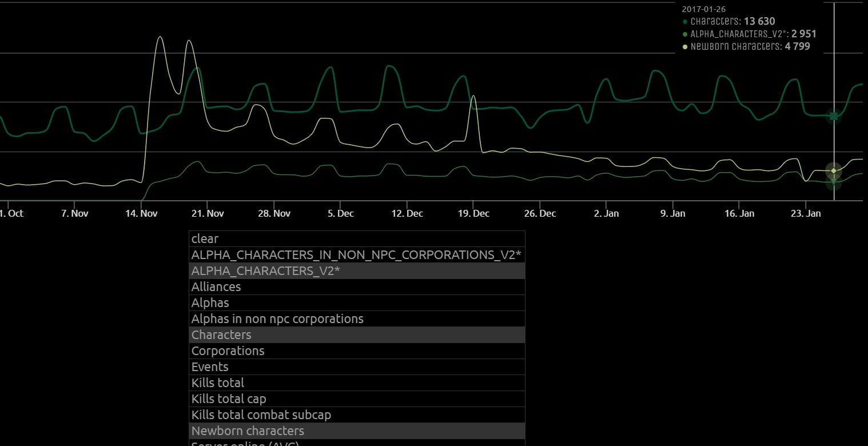868x446 pixels.
Task: Select the Events list item
Action: coord(357,367)
